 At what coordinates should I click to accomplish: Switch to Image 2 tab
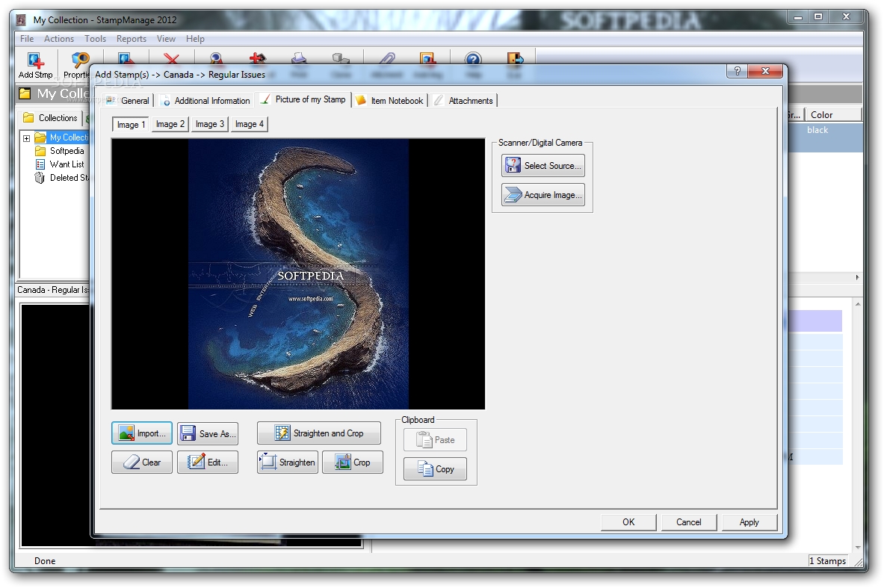[170, 124]
